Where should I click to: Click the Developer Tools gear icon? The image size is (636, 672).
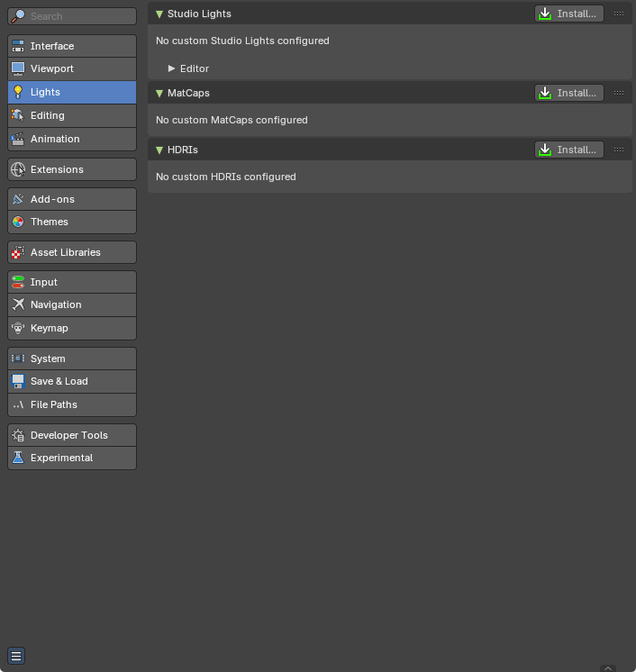pos(18,435)
